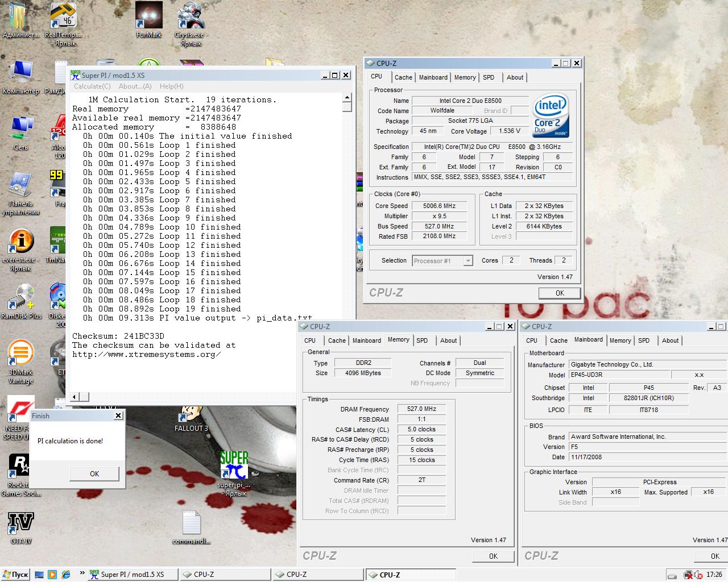Open SPD tab in Memory CPU-Z window

pyautogui.click(x=422, y=340)
